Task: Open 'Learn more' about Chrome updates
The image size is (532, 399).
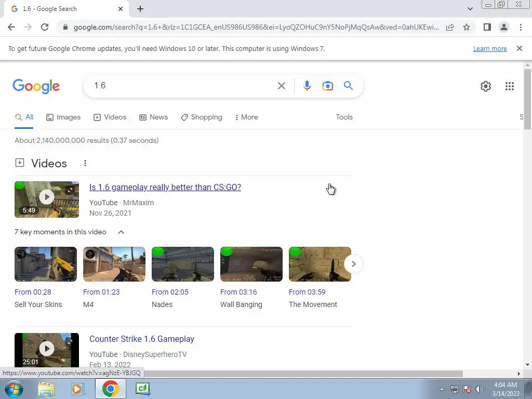Action: [490, 49]
